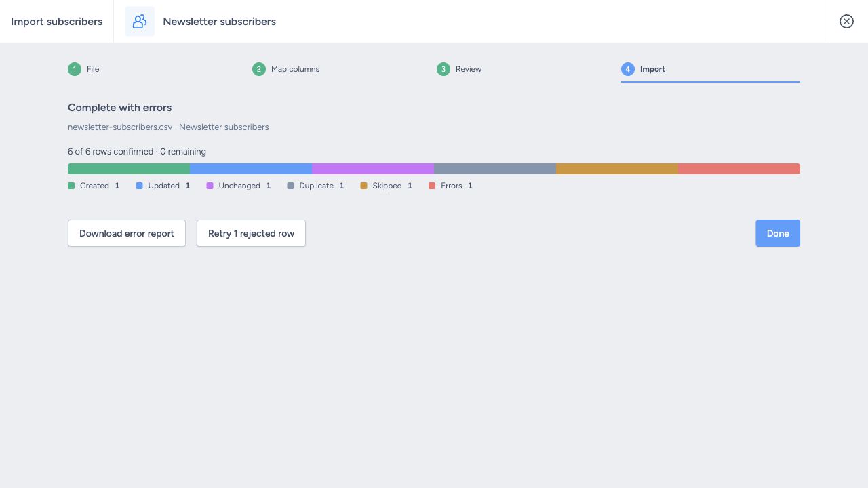868x488 pixels.
Task: Click the Newsletter subscribers group icon
Action: (140, 22)
